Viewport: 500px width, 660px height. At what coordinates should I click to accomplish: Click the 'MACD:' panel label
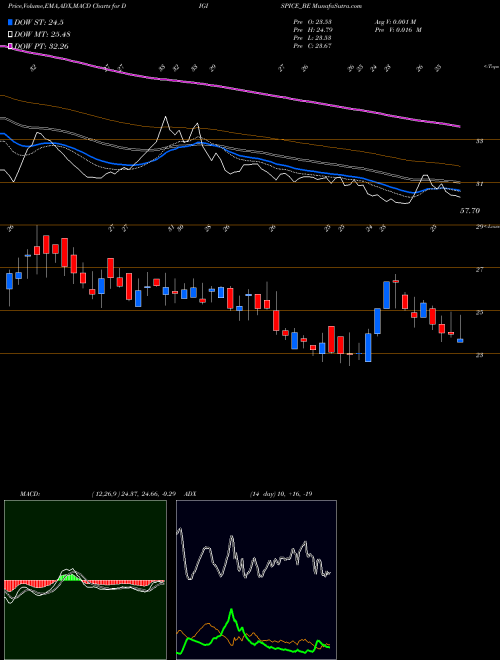(x=29, y=494)
